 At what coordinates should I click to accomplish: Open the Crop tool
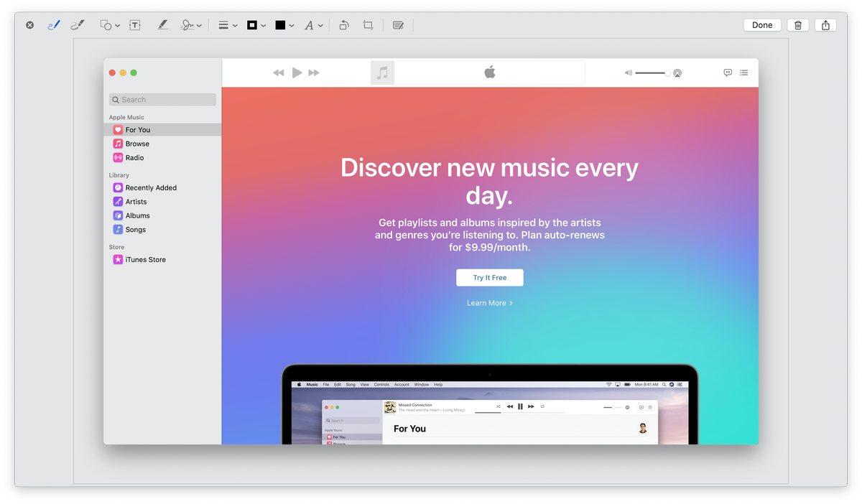tap(367, 24)
